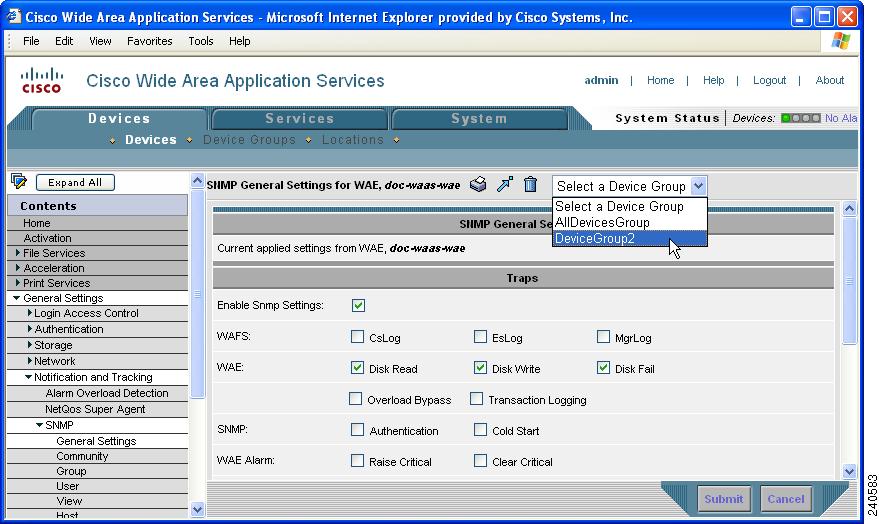This screenshot has height=524, width=879.
Task: Click the green Devices status indicator
Action: (785, 118)
